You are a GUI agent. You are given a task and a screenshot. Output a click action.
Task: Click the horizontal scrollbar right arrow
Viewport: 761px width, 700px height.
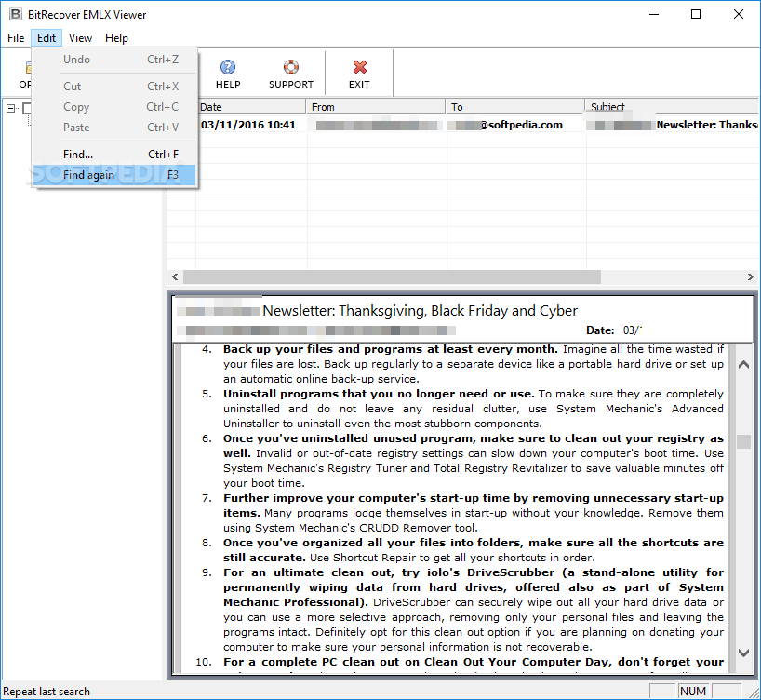point(751,276)
